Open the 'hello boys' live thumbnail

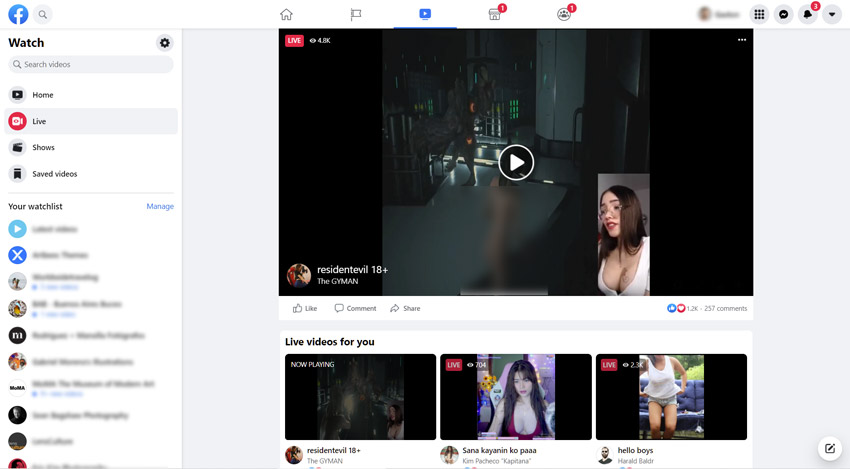coord(671,397)
